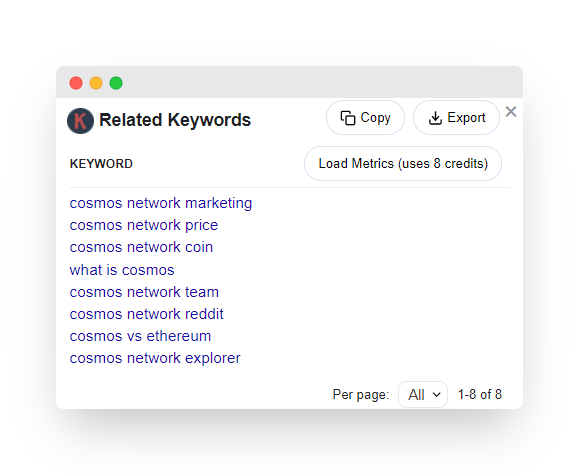Click the KEYWORD column header
This screenshot has width=579, height=475.
tap(101, 164)
